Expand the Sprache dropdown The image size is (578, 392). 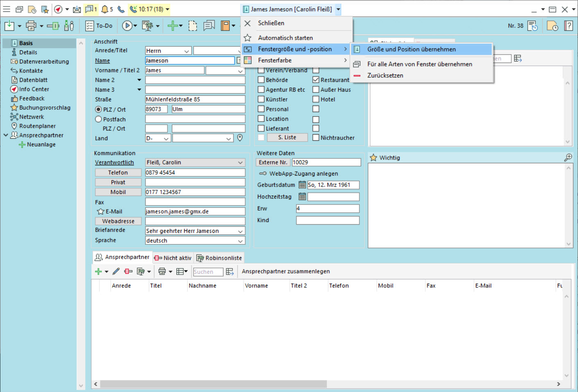click(240, 241)
